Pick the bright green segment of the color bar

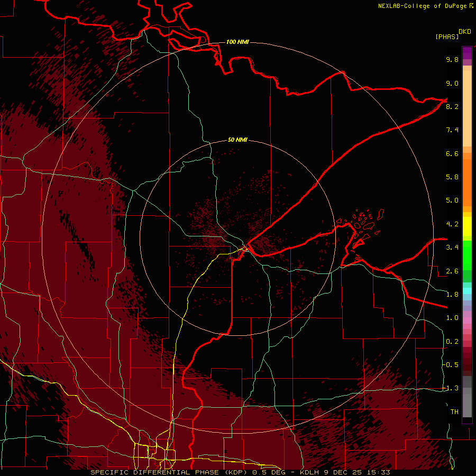click(467, 255)
